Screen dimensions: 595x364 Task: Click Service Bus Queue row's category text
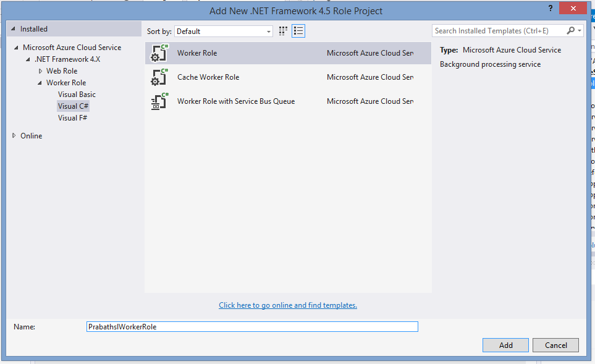(370, 101)
